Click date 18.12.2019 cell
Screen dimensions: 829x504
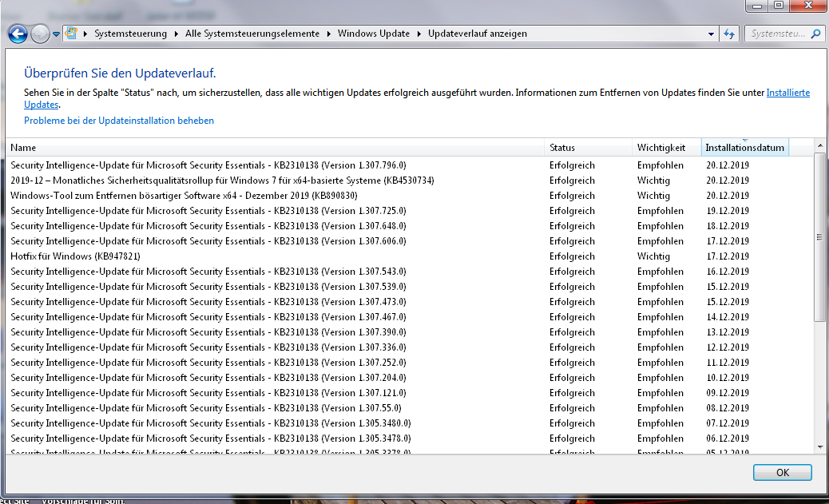pos(728,226)
